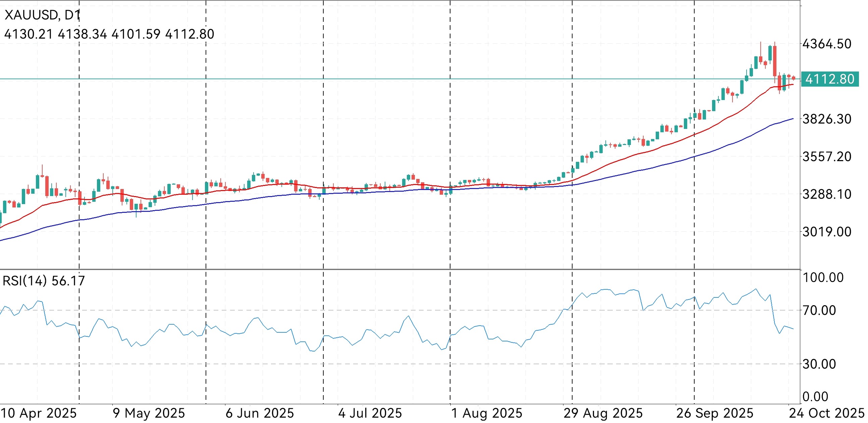The width and height of the screenshot is (868, 423).
Task: Select the 10 Apr 2025 date label
Action: (x=39, y=413)
